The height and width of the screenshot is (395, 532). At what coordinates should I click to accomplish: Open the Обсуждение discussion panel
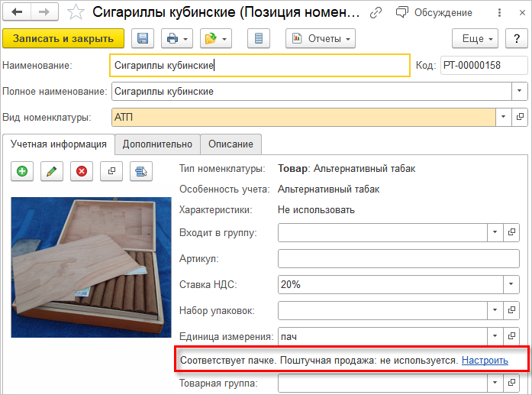click(434, 13)
